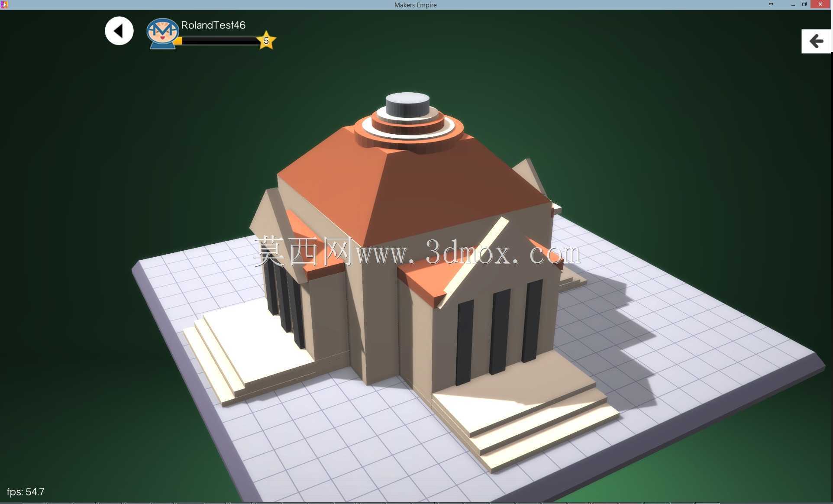Screen dimensions: 833x504
Task: Click the fps: 54.7 counter
Action: tap(26, 492)
